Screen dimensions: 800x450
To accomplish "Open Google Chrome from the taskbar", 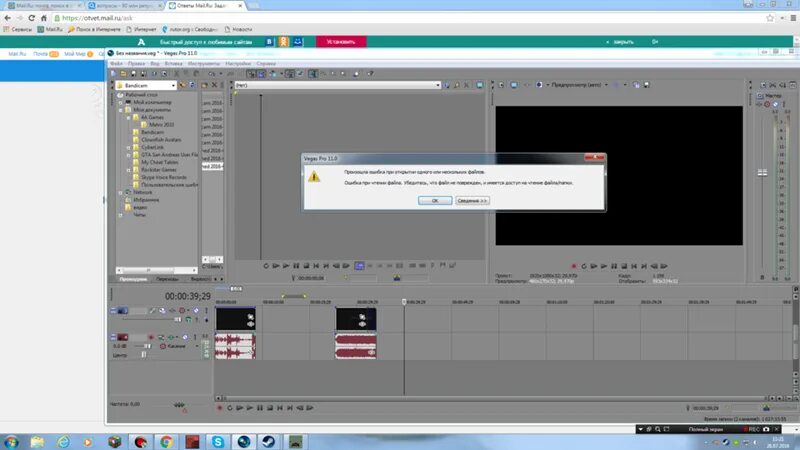I will pyautogui.click(x=166, y=442).
